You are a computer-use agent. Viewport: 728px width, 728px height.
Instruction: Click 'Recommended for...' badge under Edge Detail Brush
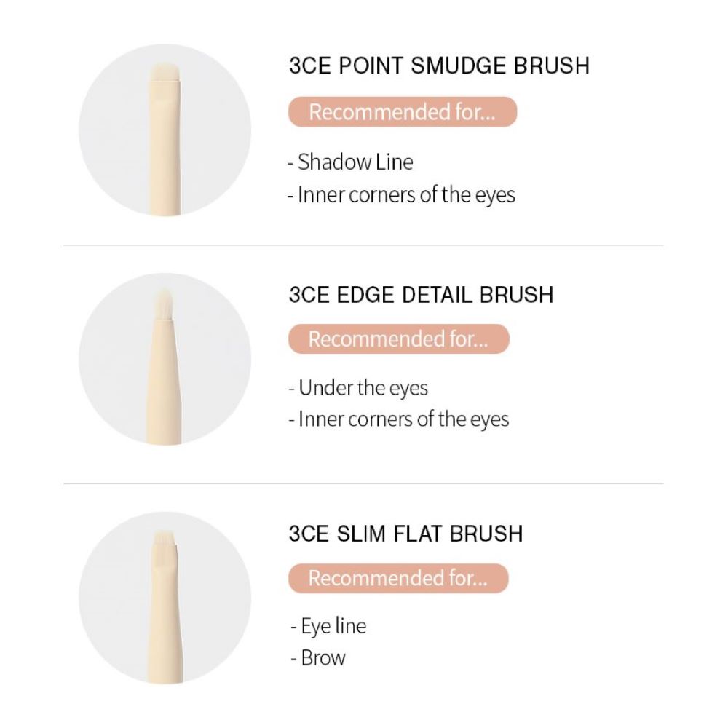click(399, 339)
